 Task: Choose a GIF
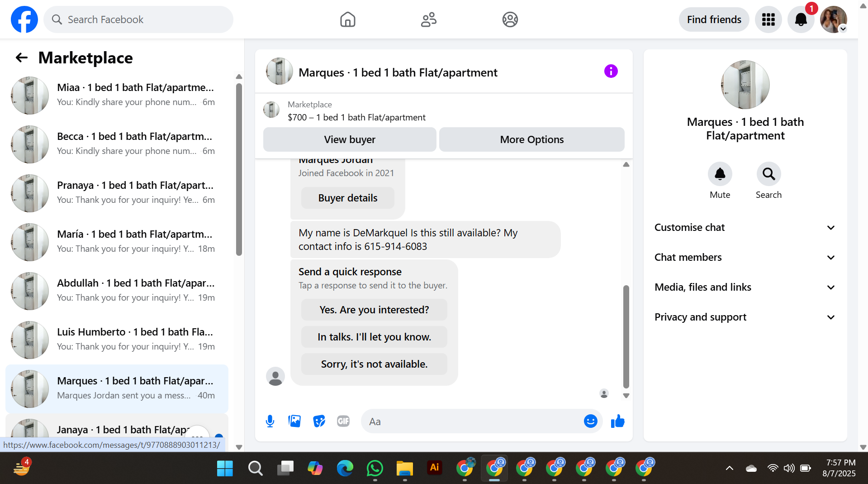tap(343, 422)
